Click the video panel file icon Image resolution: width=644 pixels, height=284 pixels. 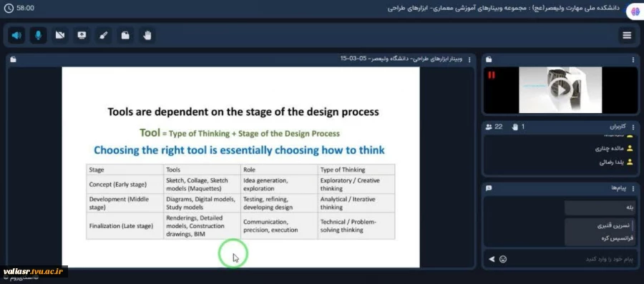(488, 59)
